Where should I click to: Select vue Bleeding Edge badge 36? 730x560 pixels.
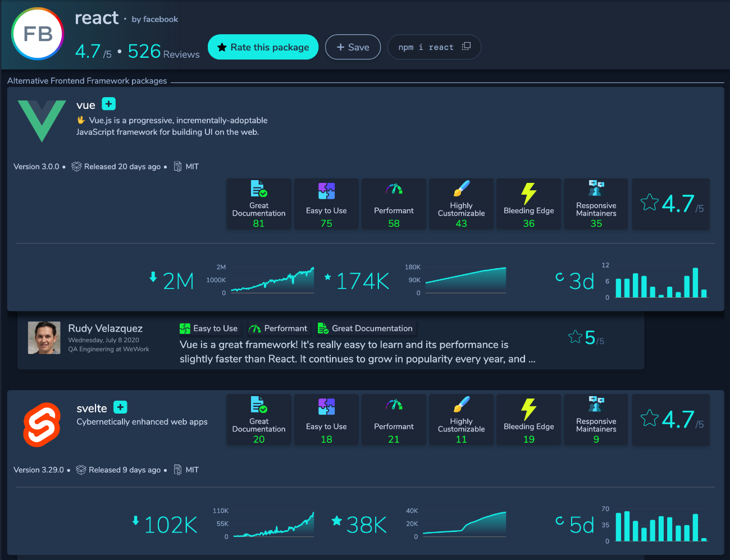[529, 204]
